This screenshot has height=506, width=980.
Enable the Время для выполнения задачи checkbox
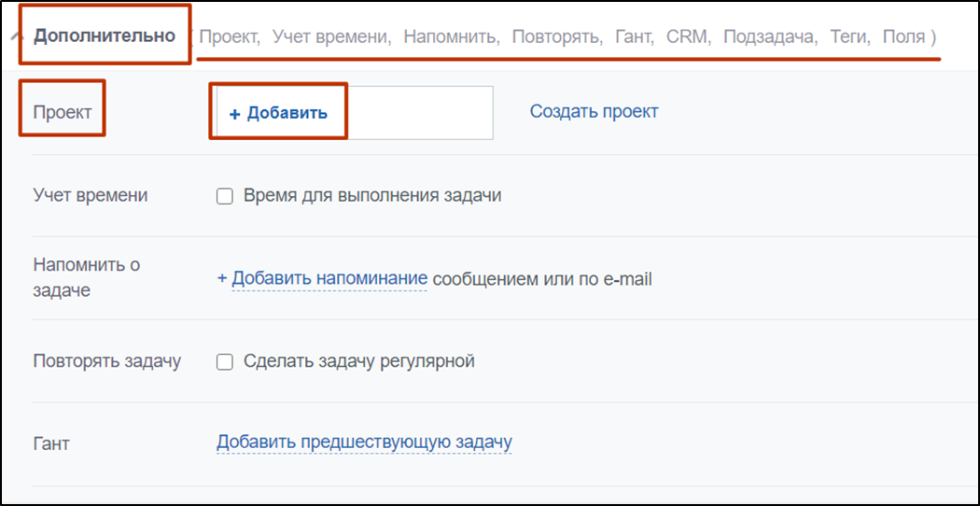224,197
